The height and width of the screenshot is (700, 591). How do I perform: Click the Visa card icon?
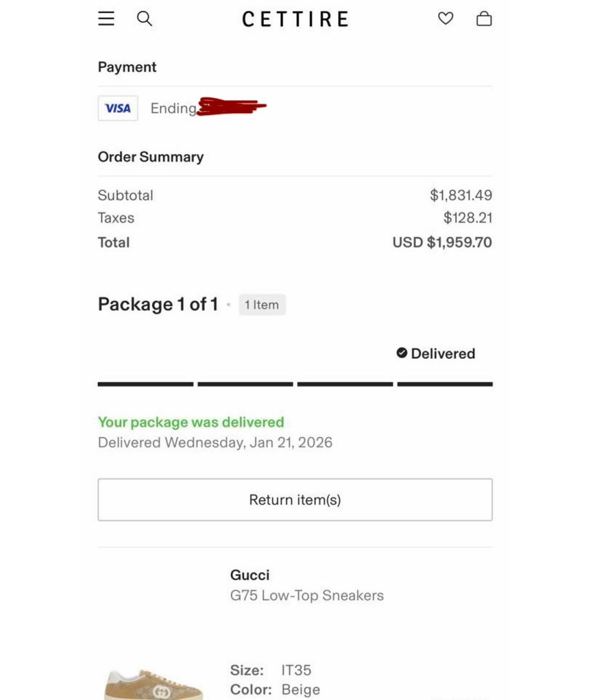(118, 108)
